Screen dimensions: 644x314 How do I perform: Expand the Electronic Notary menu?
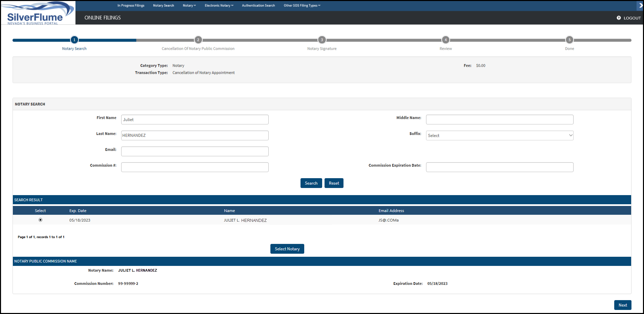pyautogui.click(x=219, y=5)
